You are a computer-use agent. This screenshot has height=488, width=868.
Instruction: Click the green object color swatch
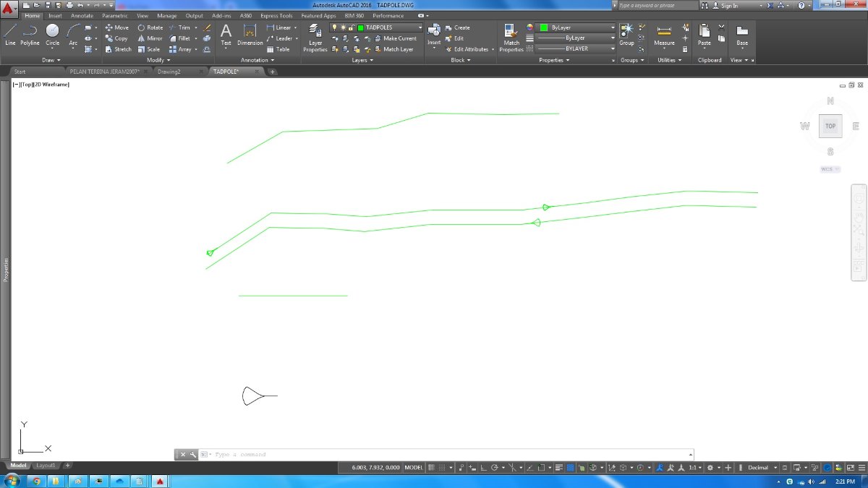(x=543, y=27)
